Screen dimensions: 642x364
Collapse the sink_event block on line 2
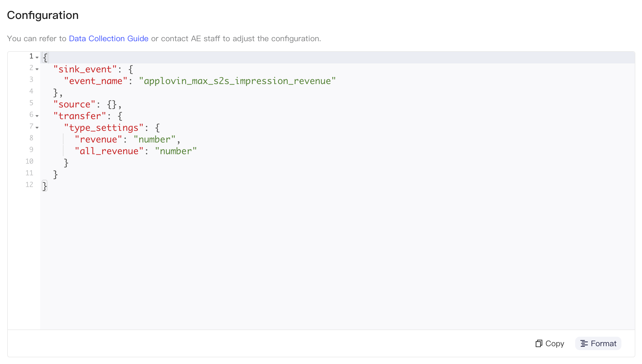coord(37,69)
